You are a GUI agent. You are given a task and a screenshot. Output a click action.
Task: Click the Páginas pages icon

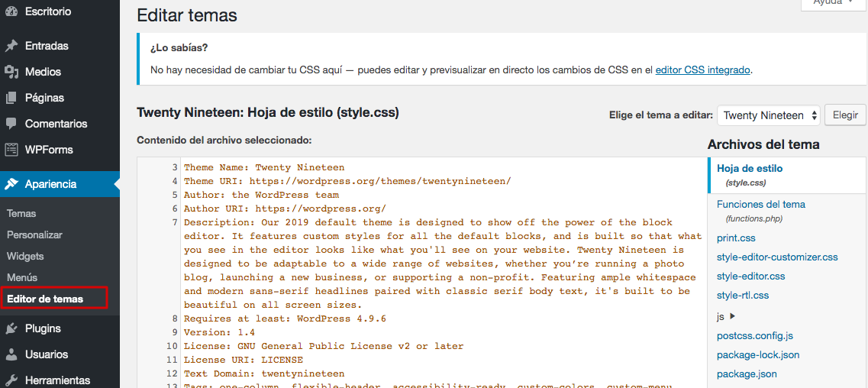(11, 98)
